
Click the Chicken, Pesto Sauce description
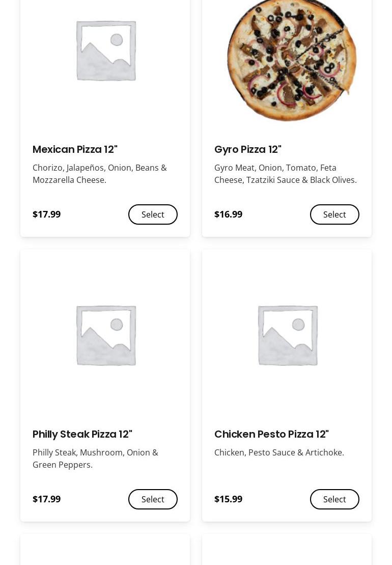pos(279,452)
